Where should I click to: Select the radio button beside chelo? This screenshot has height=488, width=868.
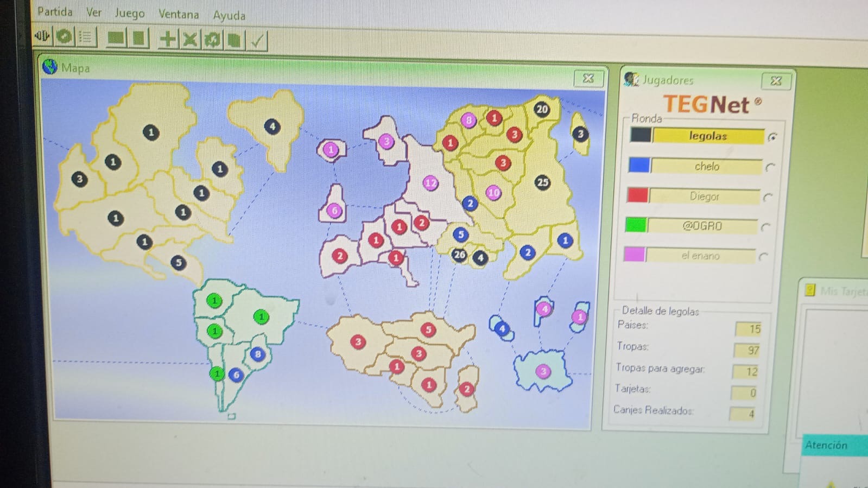[x=770, y=167]
